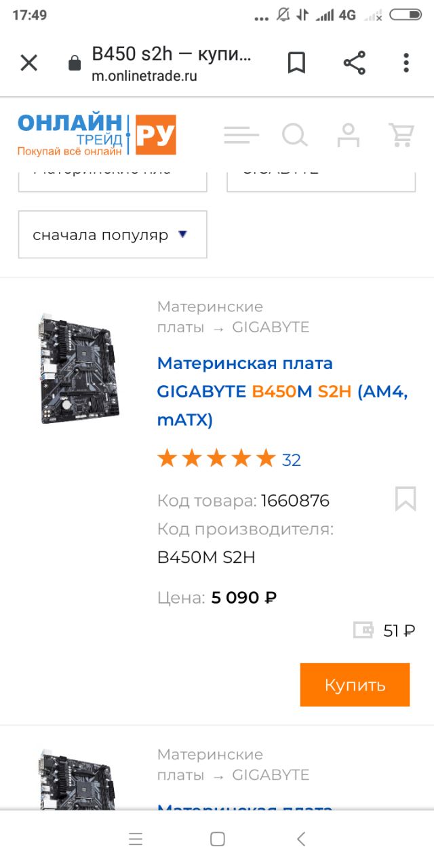Open 'Материнская плата GIGABYTE B450M S2H' title
Viewport: 434px width, 868px height.
(x=283, y=391)
